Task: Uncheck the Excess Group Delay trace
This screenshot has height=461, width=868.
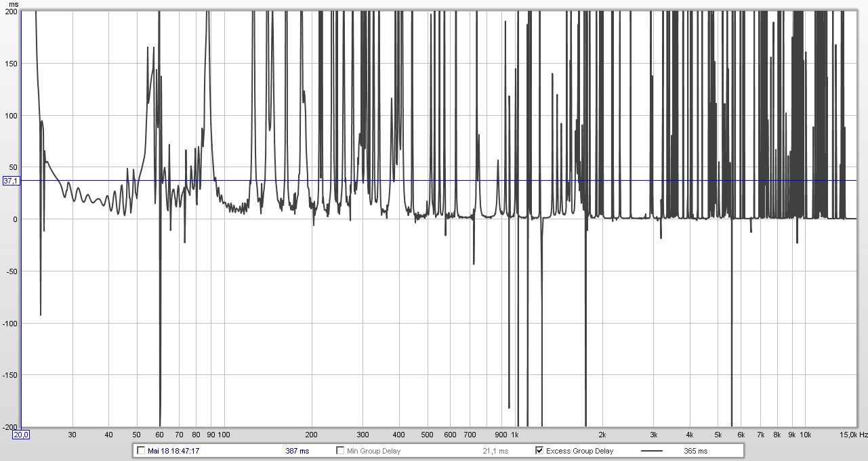Action: coord(539,451)
